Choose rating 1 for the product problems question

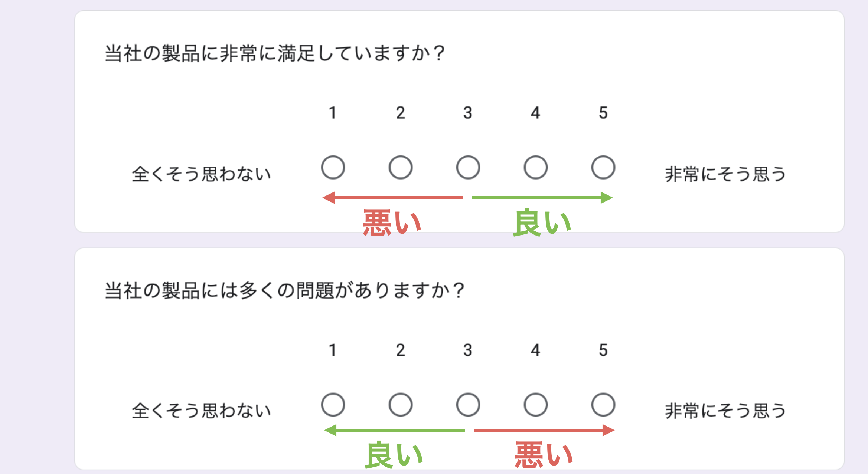tap(333, 405)
